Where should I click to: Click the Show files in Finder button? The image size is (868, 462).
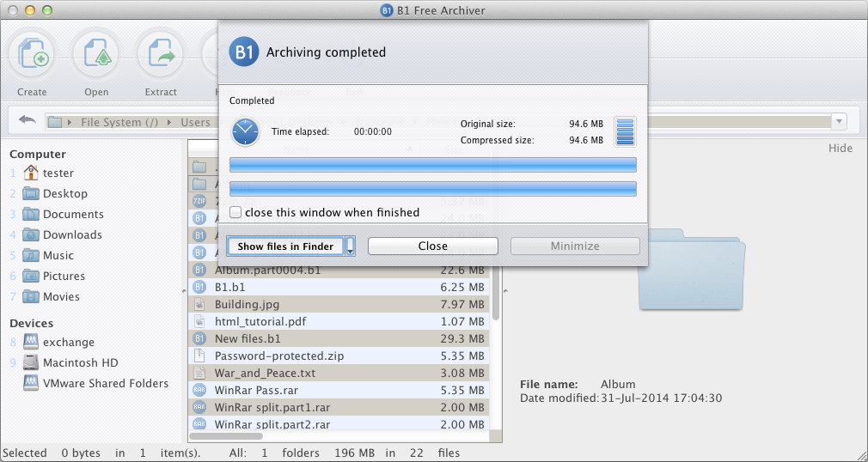point(285,246)
